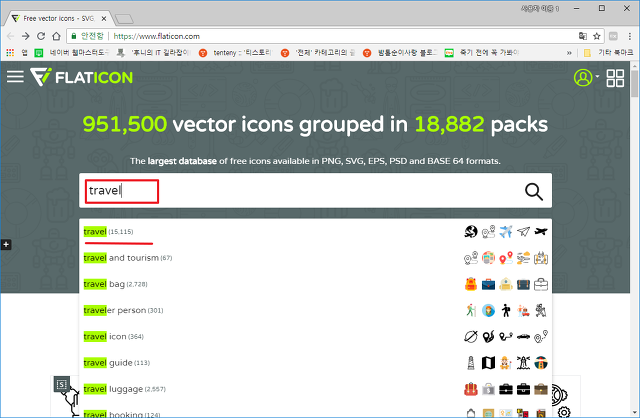This screenshot has width=640, height=418.
Task: Expand the arrow beside the user icon
Action: (x=597, y=76)
